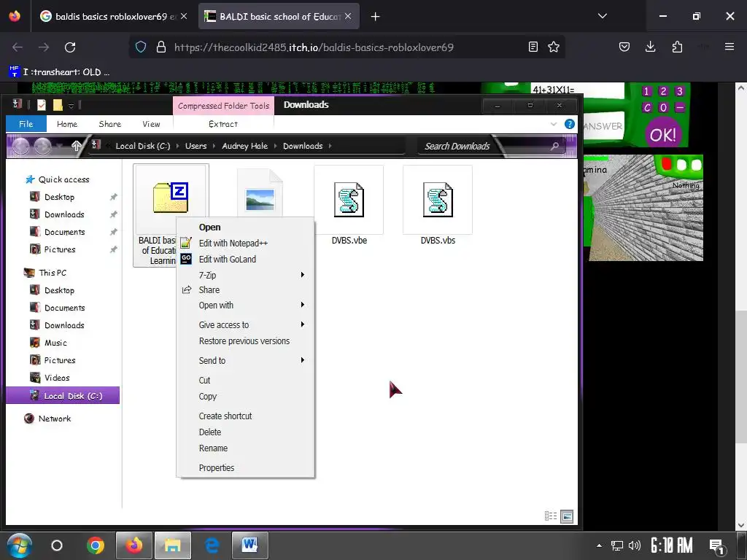Click tracking protection shield icon in address bar
The height and width of the screenshot is (560, 747).
141,47
